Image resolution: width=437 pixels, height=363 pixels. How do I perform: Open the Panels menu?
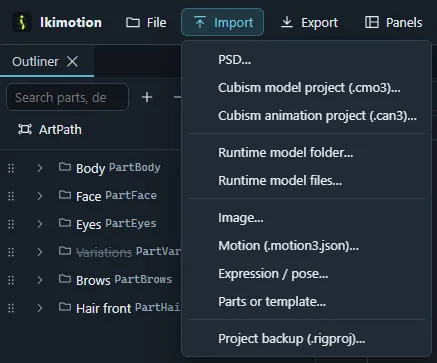click(393, 22)
